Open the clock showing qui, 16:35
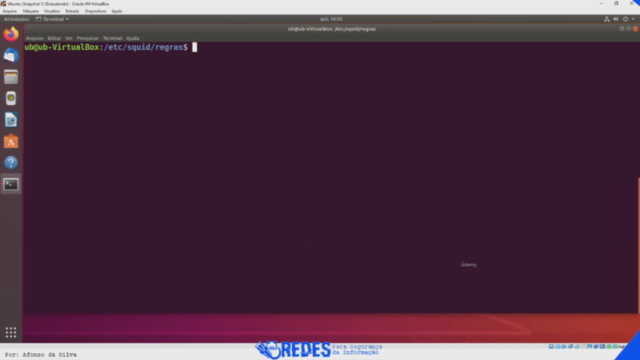This screenshot has height=360, width=640. pos(331,19)
